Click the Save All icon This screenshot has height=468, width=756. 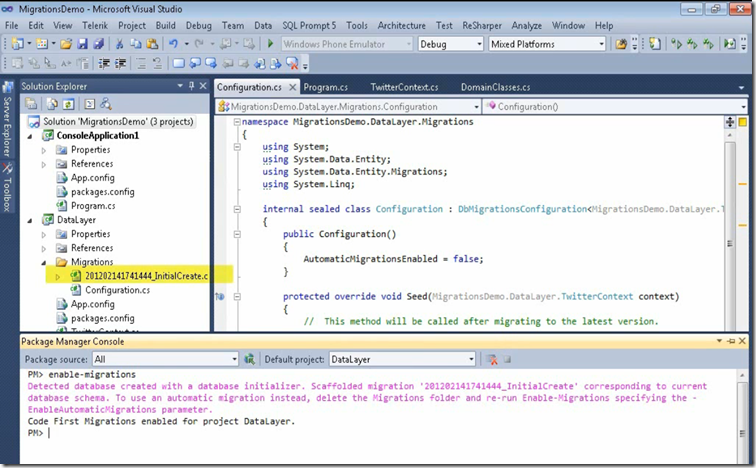(x=98, y=44)
